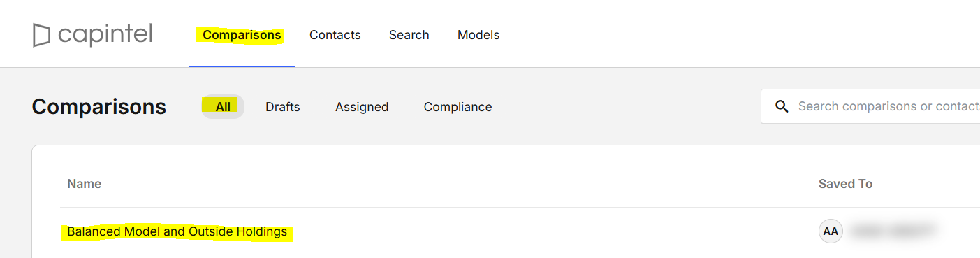
Task: Click the blue underline under Comparisons tab
Action: 242,66
